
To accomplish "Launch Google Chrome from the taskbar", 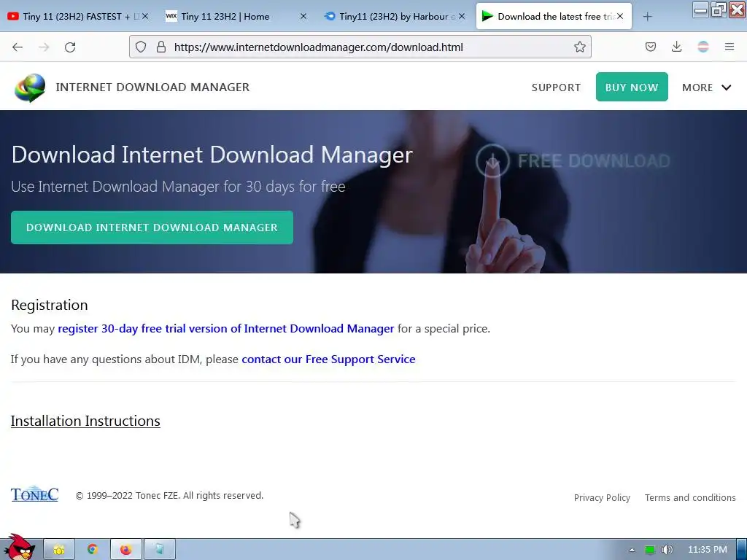I will (x=93, y=550).
